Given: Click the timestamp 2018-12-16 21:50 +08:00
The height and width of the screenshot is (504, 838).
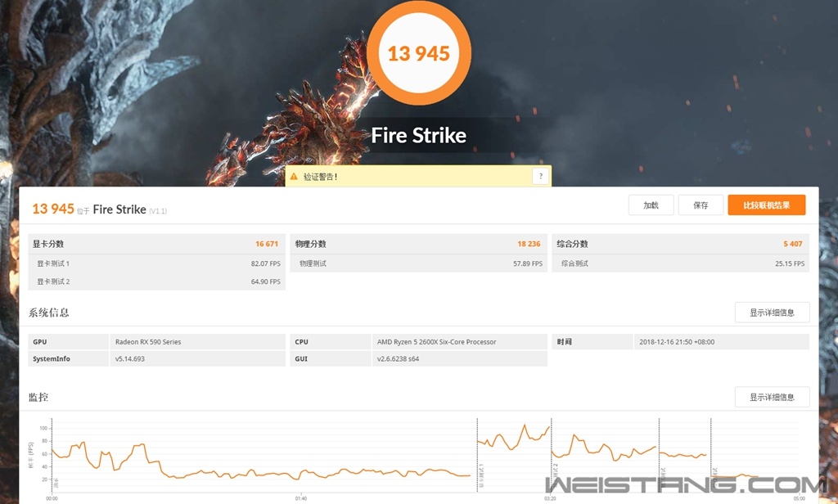Looking at the screenshot, I should (x=677, y=342).
